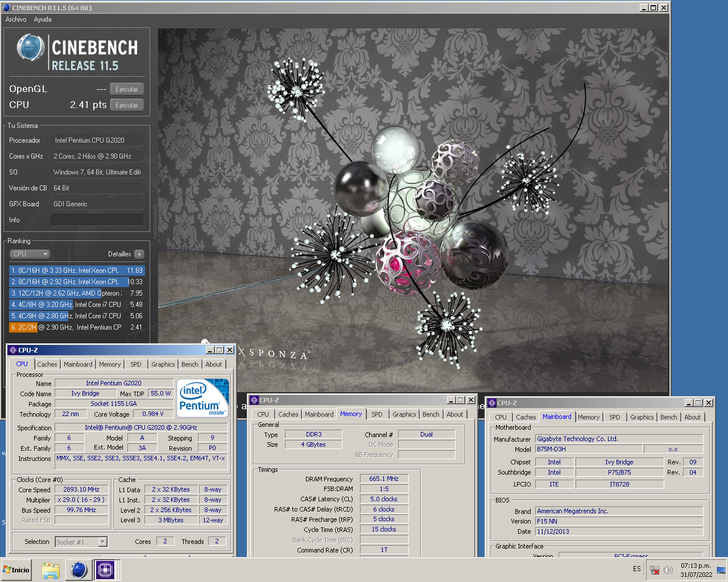Viewport: 728px width, 582px height.
Task: Click the DDR3 memory type value
Action: (x=313, y=434)
